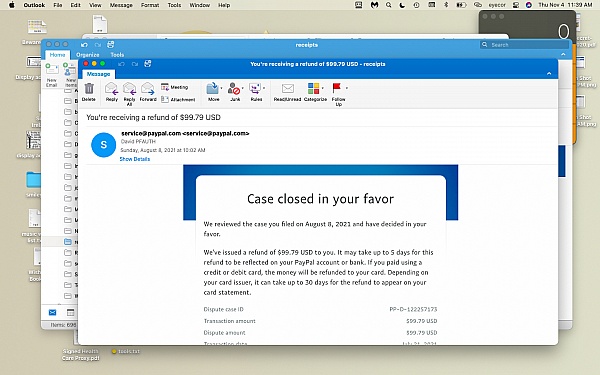Image resolution: width=600 pixels, height=375 pixels.
Task: Open the Window menu
Action: tap(200, 5)
